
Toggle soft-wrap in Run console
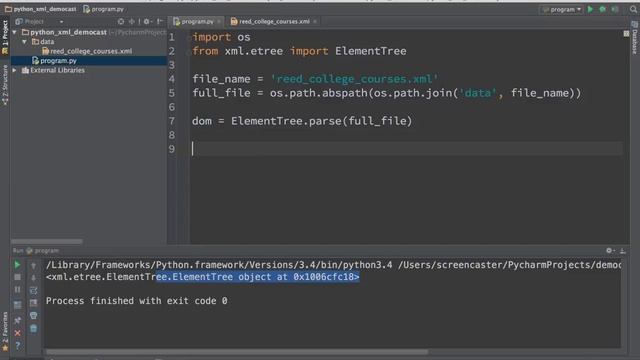[x=33, y=290]
